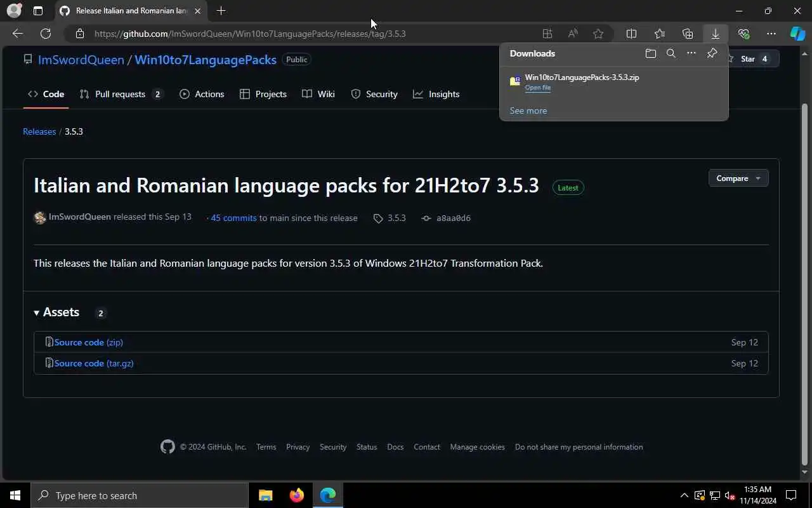Open the 45 commits link
The image size is (812, 508).
233,218
